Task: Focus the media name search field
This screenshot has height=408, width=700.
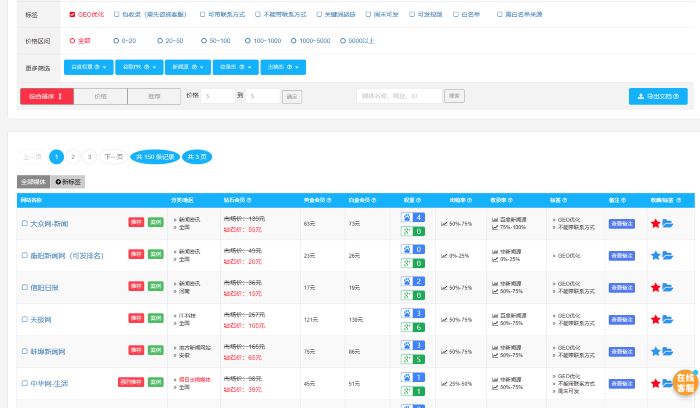Action: 399,96
